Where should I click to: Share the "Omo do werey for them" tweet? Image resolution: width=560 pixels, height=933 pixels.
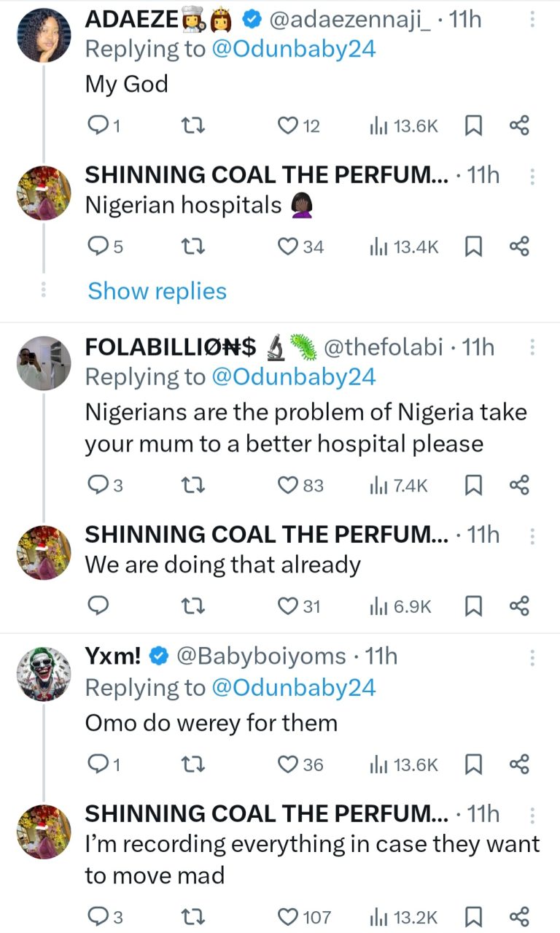tap(518, 764)
